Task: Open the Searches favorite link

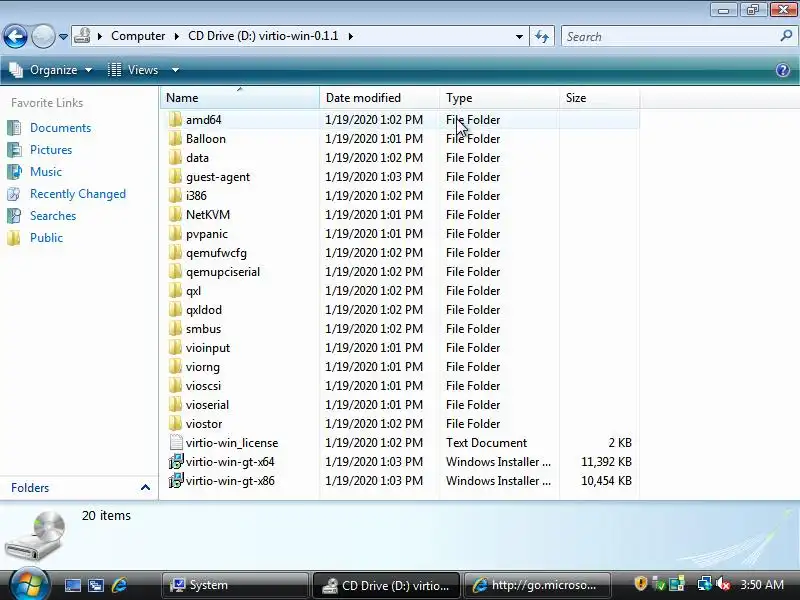Action: [x=53, y=216]
